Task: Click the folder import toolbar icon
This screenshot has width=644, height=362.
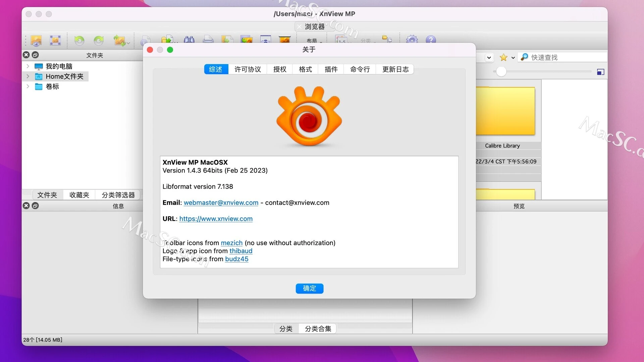Action: coord(168,40)
